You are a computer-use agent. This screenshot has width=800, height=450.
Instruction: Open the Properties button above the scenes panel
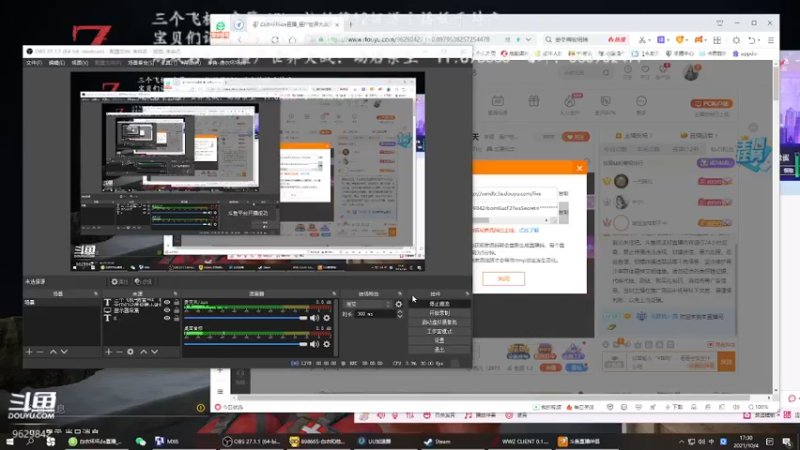coord(119,282)
